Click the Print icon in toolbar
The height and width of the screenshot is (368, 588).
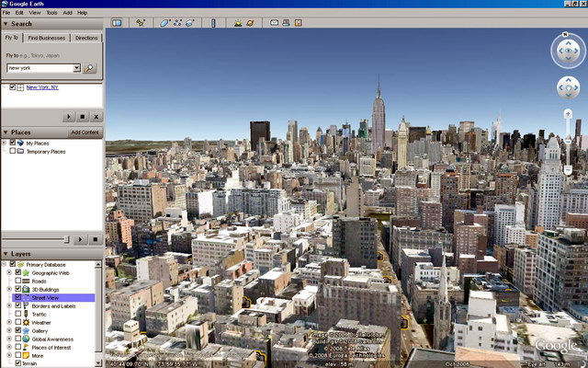pos(286,23)
